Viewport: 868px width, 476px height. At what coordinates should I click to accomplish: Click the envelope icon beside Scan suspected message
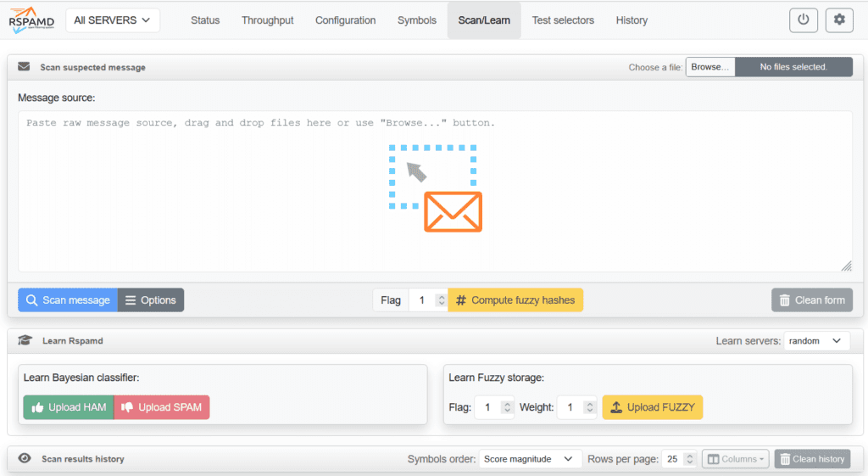(x=24, y=67)
